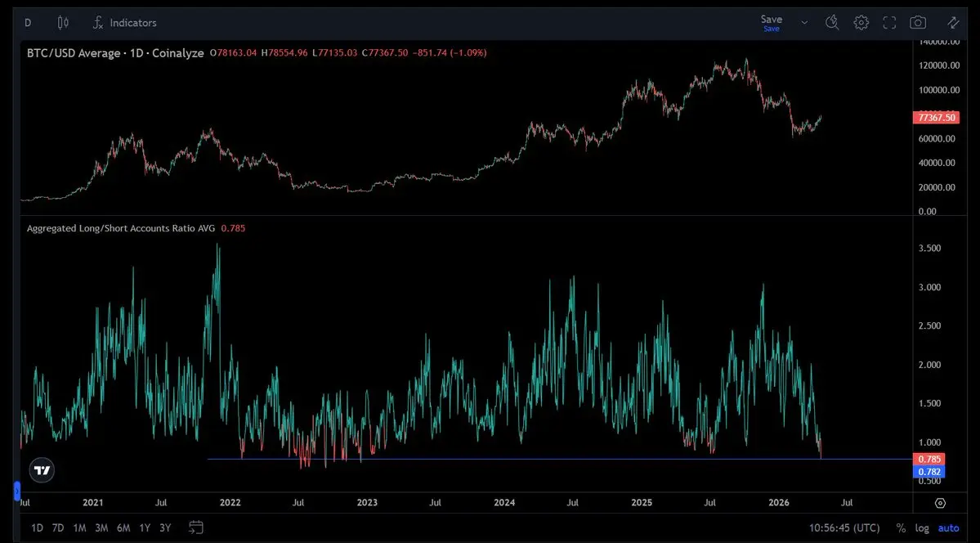Select the 1D date range
The height and width of the screenshot is (543, 980).
tap(37, 528)
